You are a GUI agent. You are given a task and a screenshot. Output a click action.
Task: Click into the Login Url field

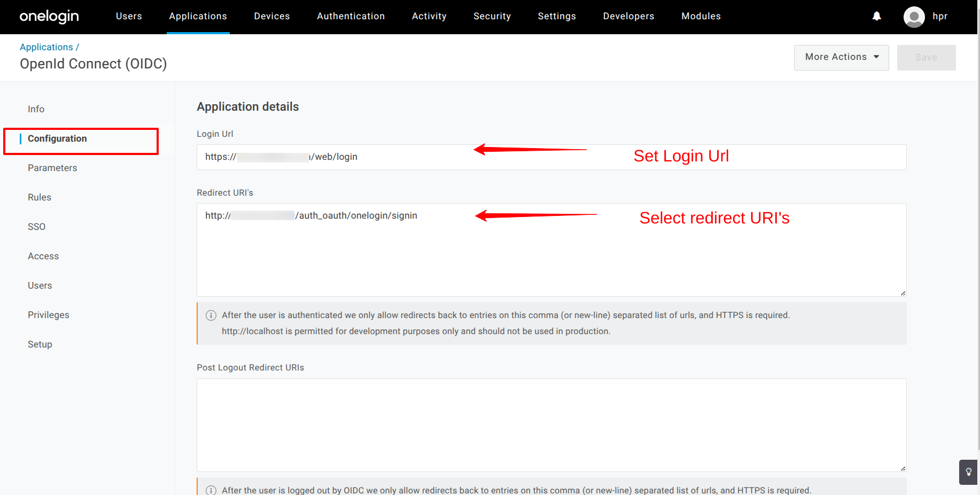551,157
